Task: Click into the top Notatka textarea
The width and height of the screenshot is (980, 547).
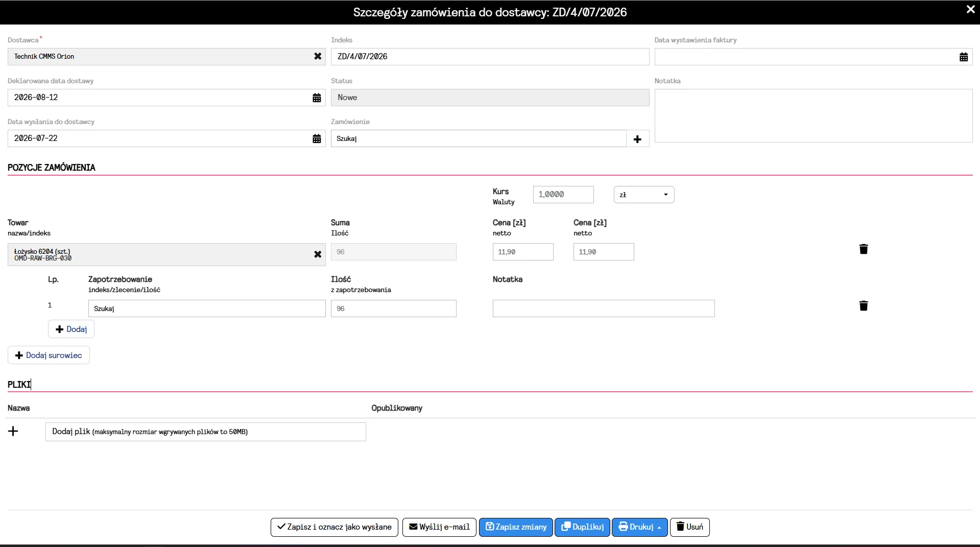Action: 813,115
